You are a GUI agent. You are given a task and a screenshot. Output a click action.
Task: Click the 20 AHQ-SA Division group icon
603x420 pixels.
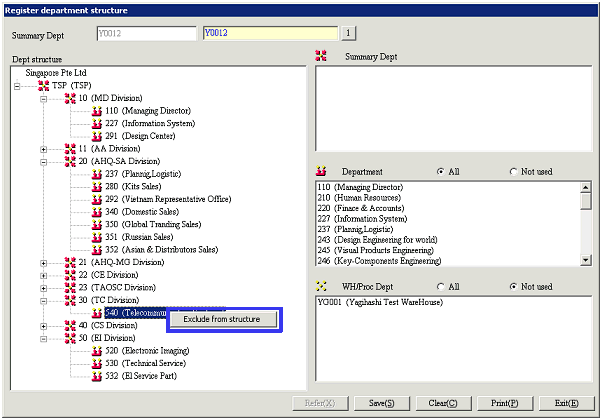click(69, 161)
